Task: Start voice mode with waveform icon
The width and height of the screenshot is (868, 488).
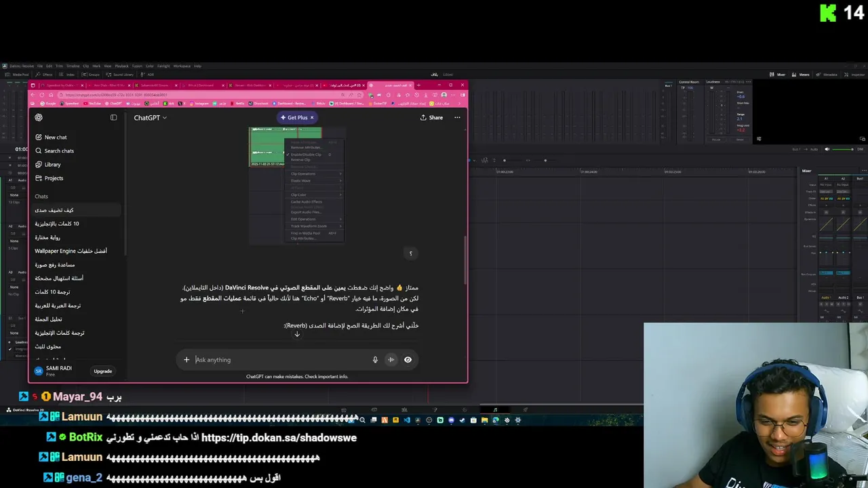Action: pyautogui.click(x=391, y=360)
